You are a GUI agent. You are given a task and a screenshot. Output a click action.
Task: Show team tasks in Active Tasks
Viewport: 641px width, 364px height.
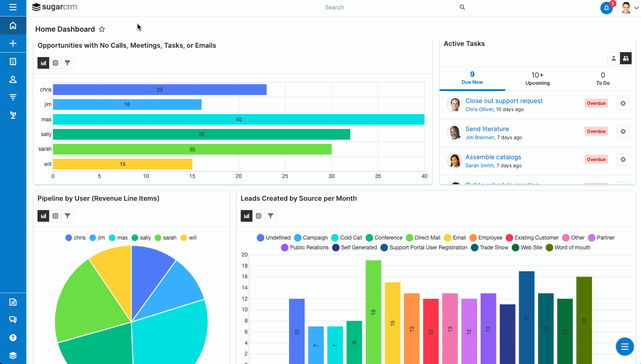pos(626,58)
